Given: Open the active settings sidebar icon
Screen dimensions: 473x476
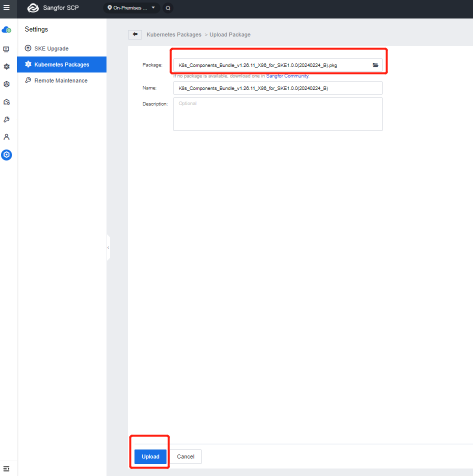Looking at the screenshot, I should point(6,155).
